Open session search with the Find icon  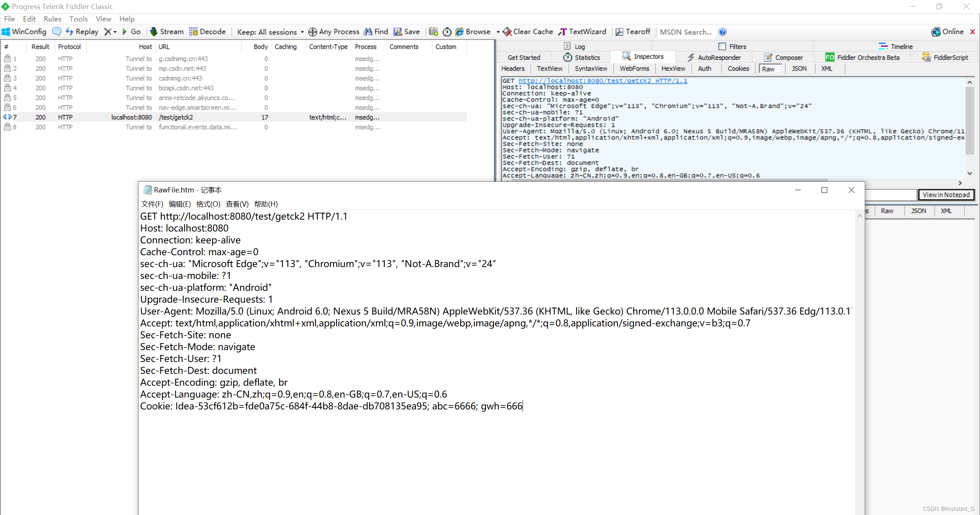(369, 32)
